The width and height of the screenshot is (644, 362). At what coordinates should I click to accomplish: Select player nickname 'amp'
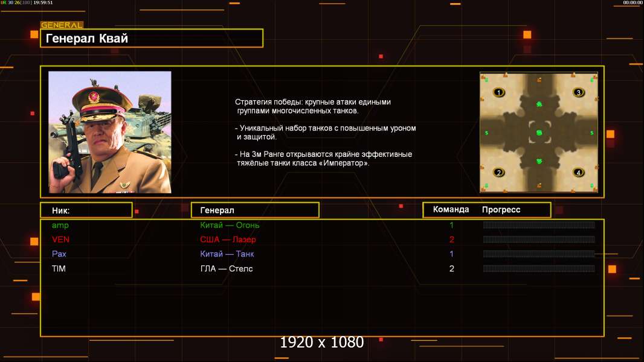point(60,225)
